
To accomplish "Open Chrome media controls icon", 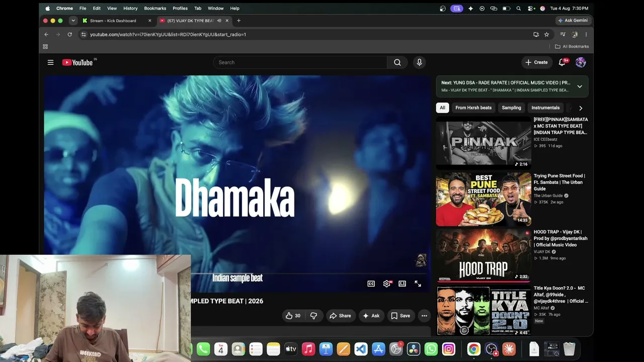I will coord(562,34).
